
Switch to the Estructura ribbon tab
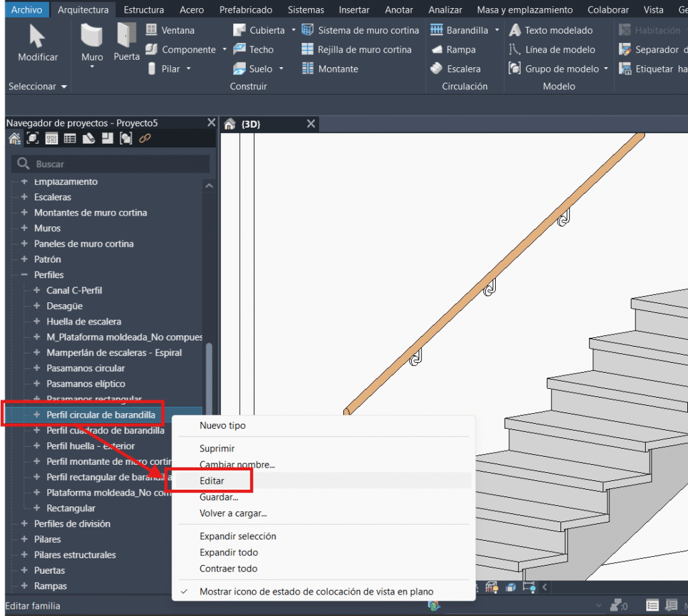coord(144,9)
